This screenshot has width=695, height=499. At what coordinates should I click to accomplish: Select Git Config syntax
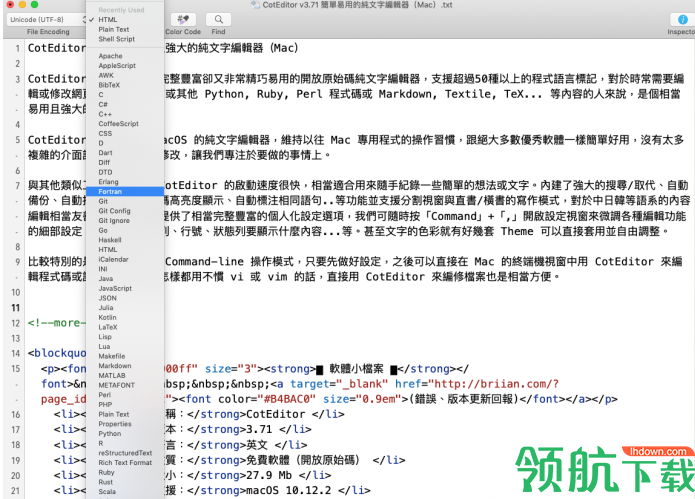[x=114, y=211]
